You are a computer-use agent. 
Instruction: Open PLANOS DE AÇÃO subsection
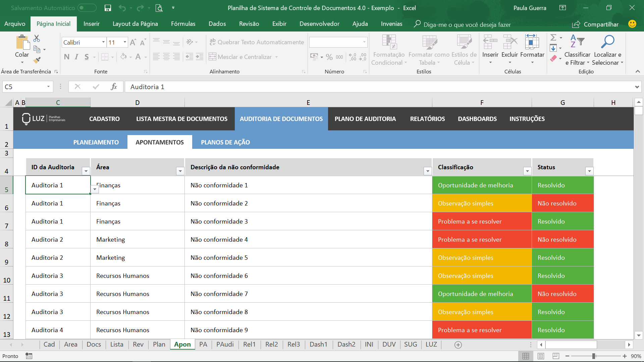pyautogui.click(x=225, y=142)
